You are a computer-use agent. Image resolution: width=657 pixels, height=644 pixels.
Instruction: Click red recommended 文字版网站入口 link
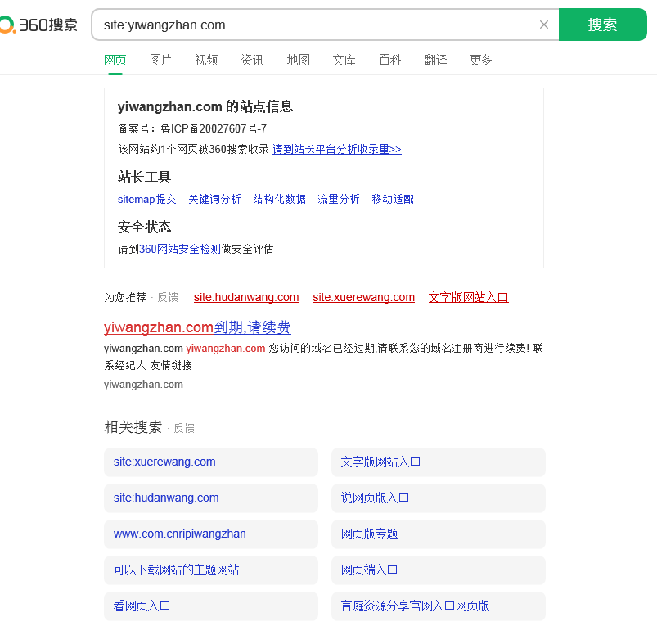click(469, 298)
